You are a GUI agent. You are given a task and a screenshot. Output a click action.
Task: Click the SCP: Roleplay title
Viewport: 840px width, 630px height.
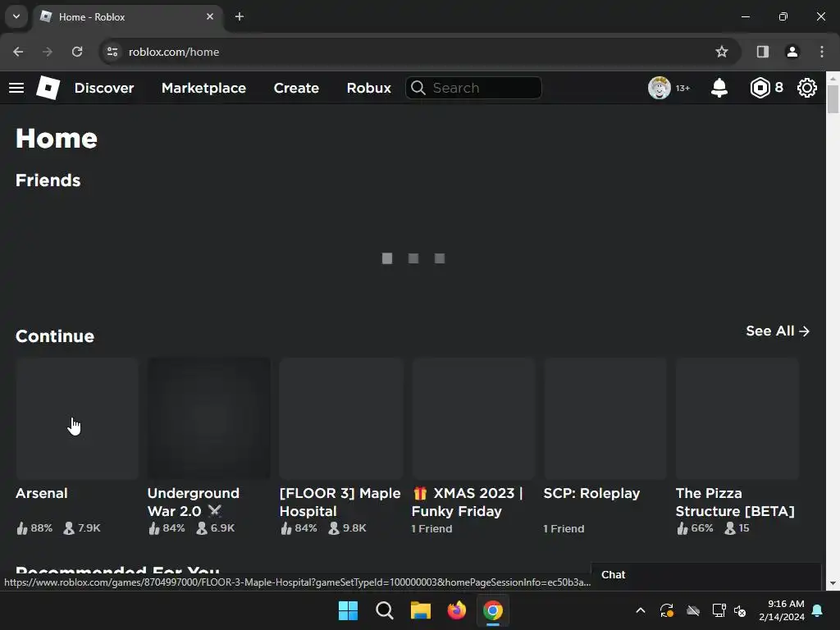pos(592,493)
